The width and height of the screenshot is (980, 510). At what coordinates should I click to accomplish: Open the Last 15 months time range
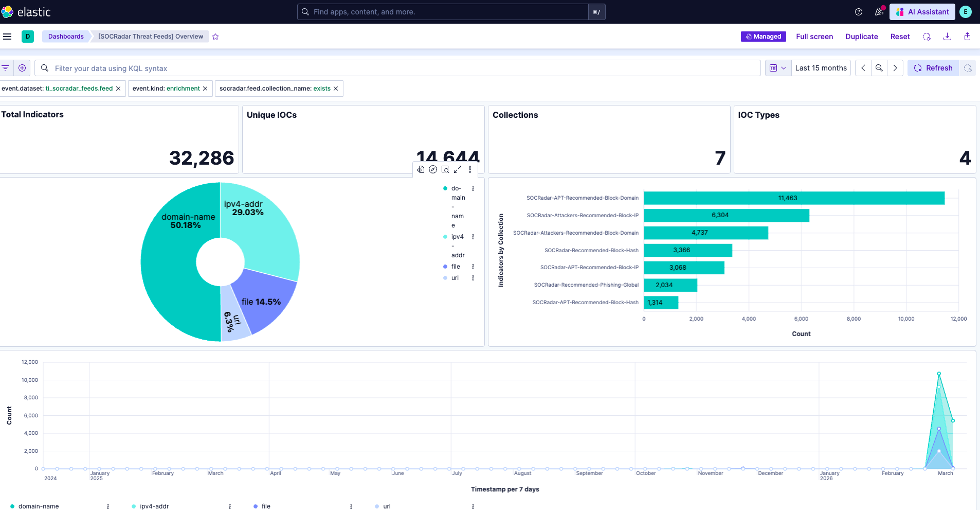pos(821,68)
